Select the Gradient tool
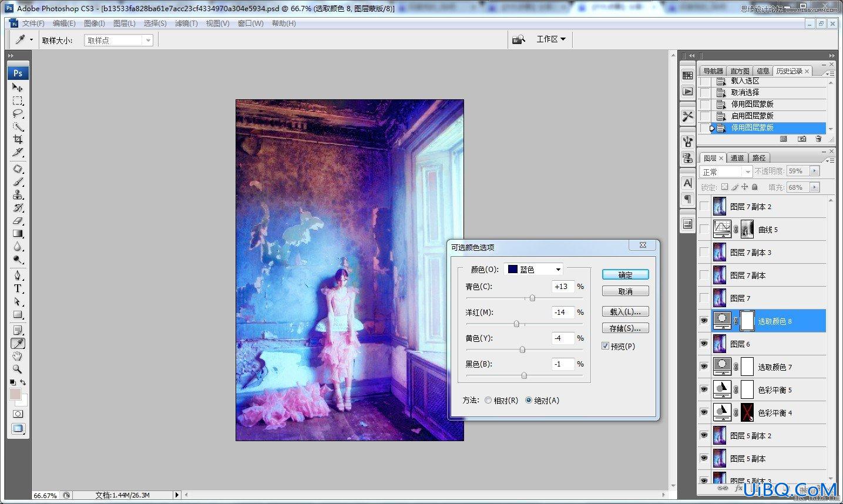The height and width of the screenshot is (504, 843). 18,234
